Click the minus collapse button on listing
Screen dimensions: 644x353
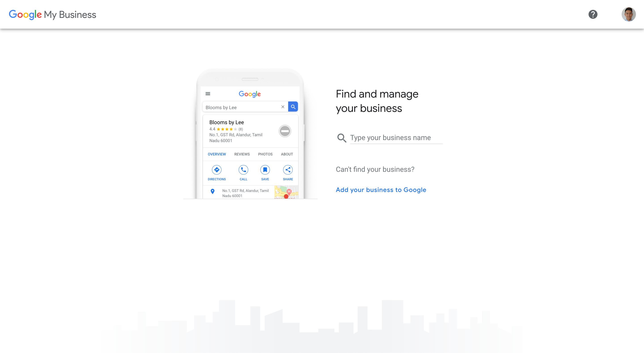click(285, 131)
